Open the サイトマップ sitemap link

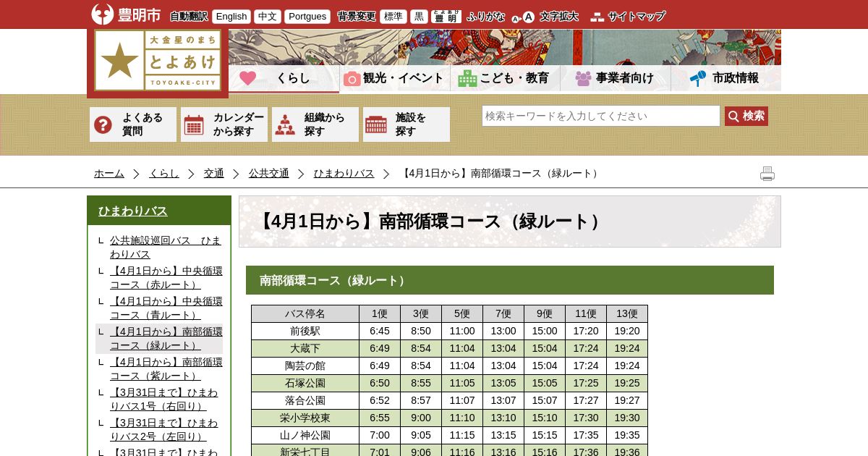[x=628, y=16]
